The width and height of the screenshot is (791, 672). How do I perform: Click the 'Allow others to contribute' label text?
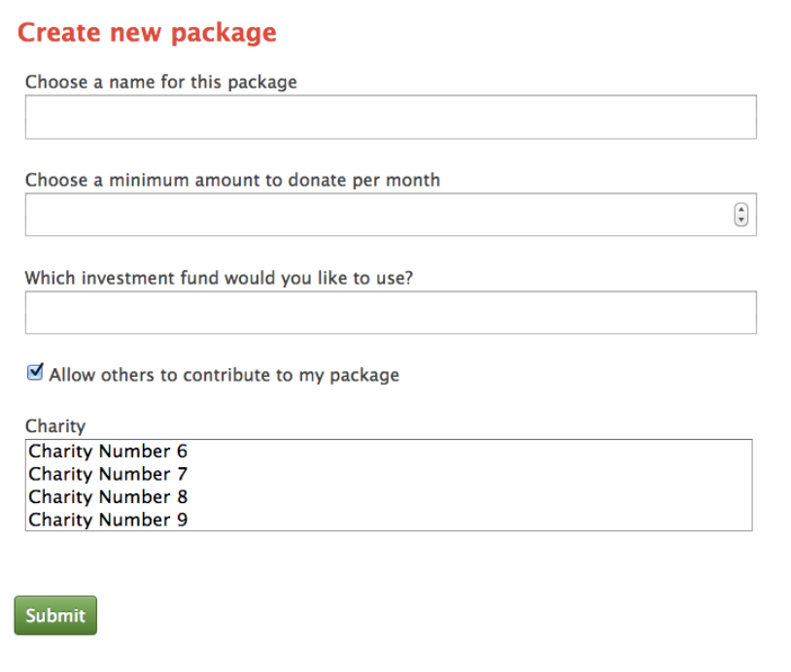224,375
